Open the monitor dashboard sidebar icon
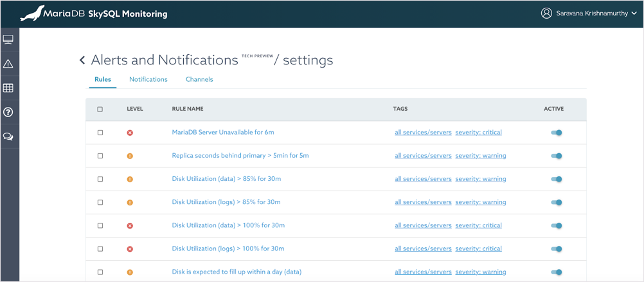The image size is (644, 282). click(x=8, y=40)
